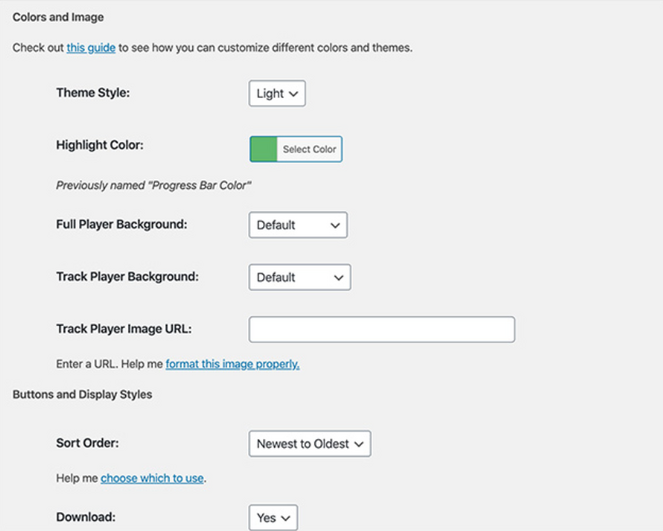This screenshot has height=531, width=663.
Task: Click the 'Track Player Background:' label
Action: point(125,276)
